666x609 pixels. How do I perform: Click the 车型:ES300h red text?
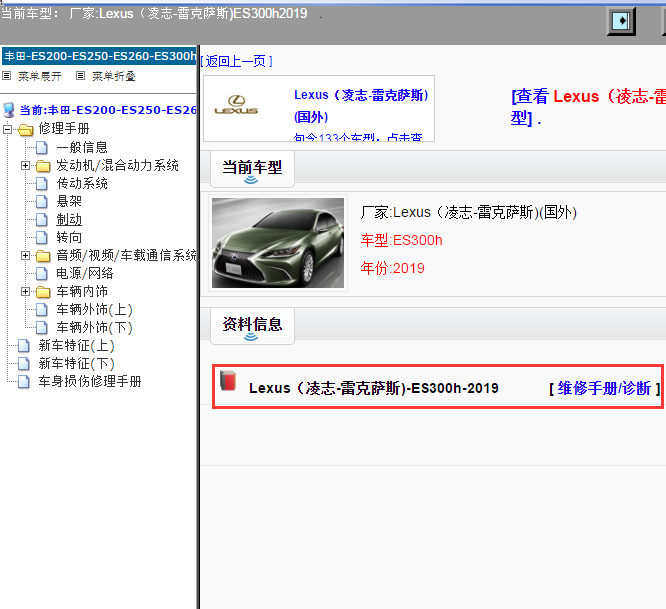(401, 240)
